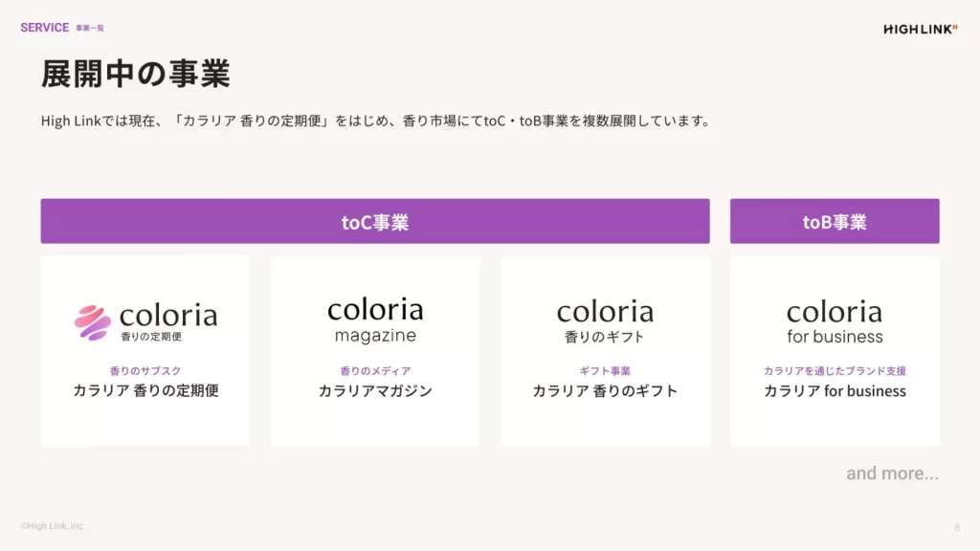The height and width of the screenshot is (551, 980).
Task: Click the 'and more...' text
Action: pyautogui.click(x=892, y=474)
